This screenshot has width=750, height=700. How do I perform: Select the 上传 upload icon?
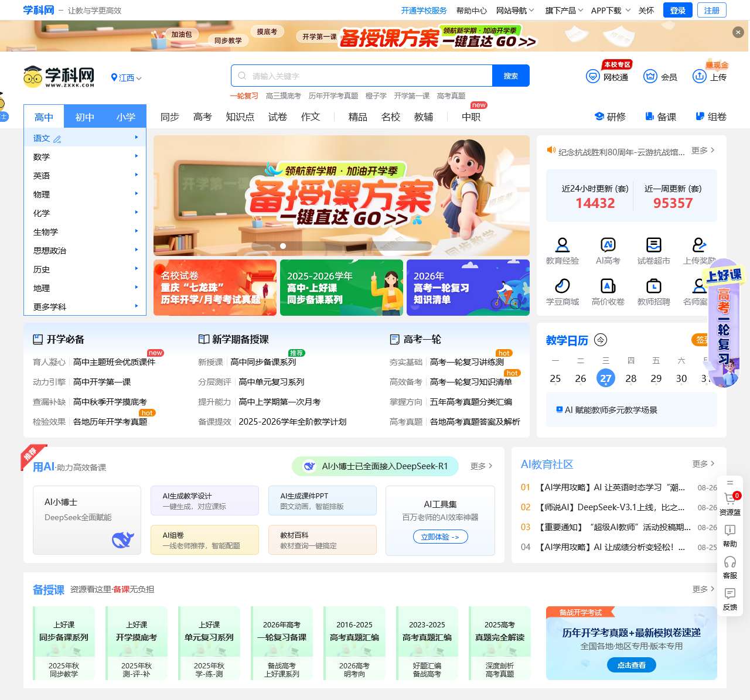pos(700,75)
